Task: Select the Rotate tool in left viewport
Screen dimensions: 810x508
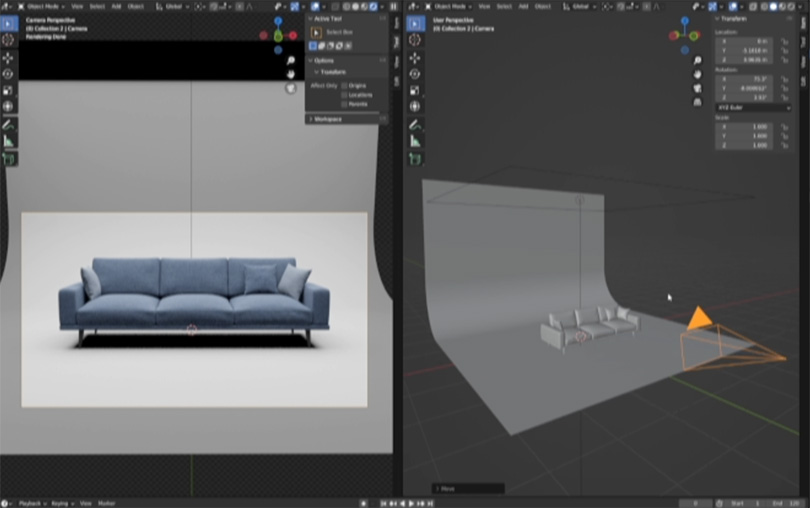Action: coord(8,74)
